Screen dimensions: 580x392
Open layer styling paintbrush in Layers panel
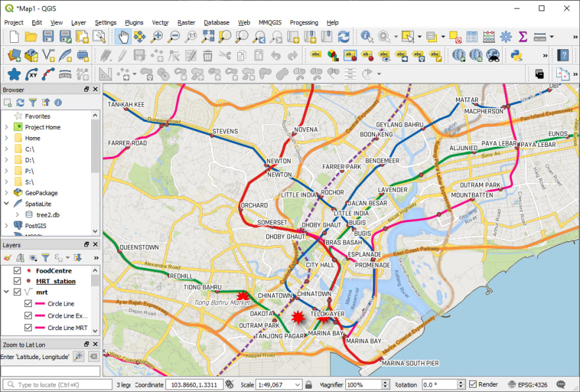pyautogui.click(x=7, y=258)
